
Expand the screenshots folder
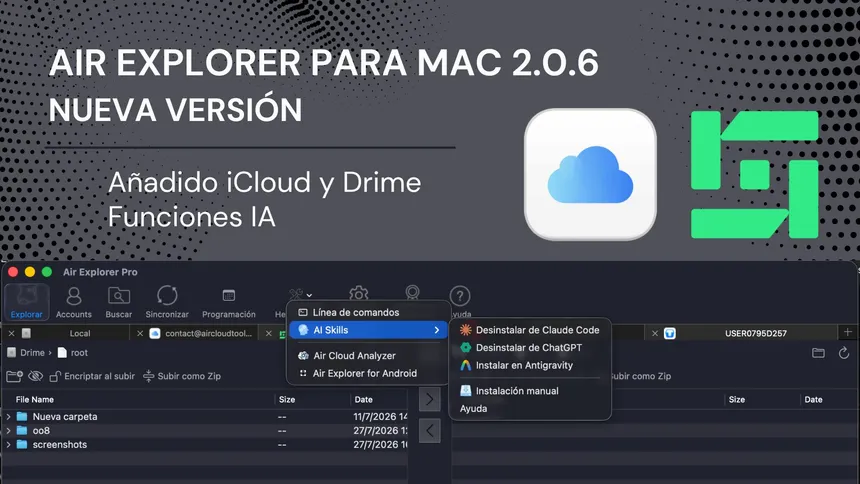[8, 444]
